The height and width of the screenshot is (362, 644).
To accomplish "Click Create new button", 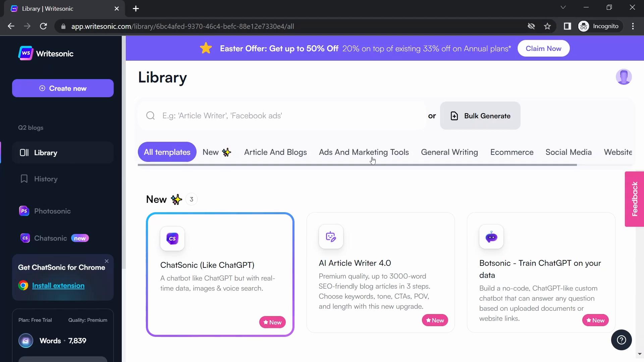I will (x=62, y=88).
